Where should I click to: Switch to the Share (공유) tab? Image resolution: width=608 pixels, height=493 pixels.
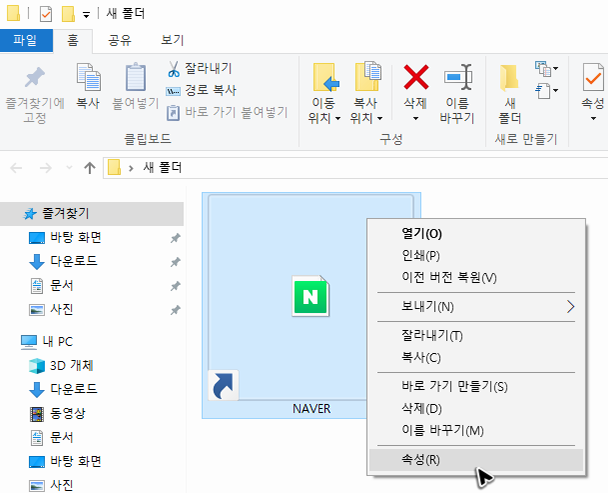tap(119, 40)
